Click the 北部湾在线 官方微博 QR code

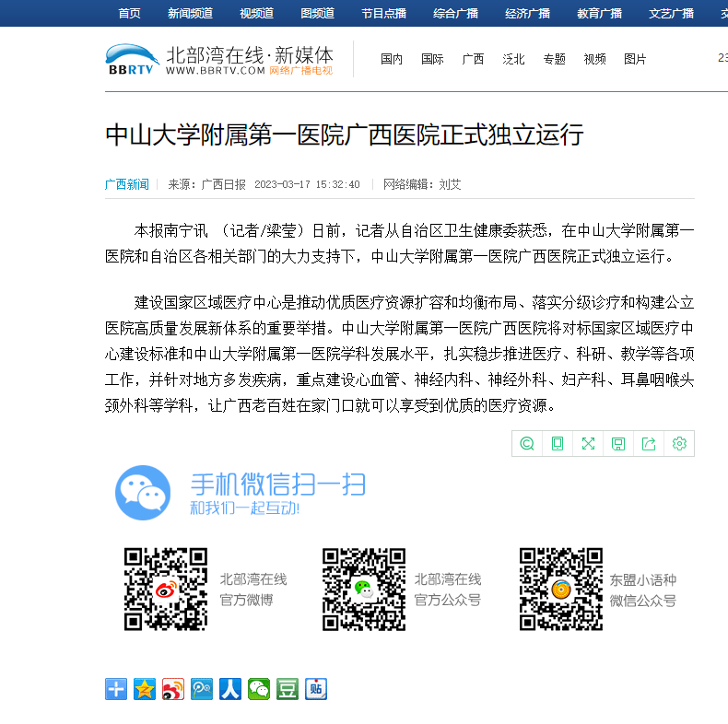[x=166, y=590]
